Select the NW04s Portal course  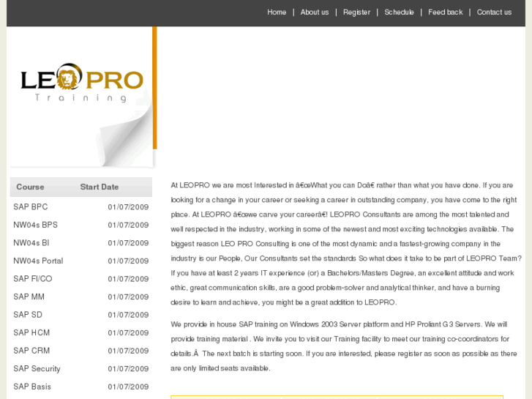pyautogui.click(x=38, y=261)
